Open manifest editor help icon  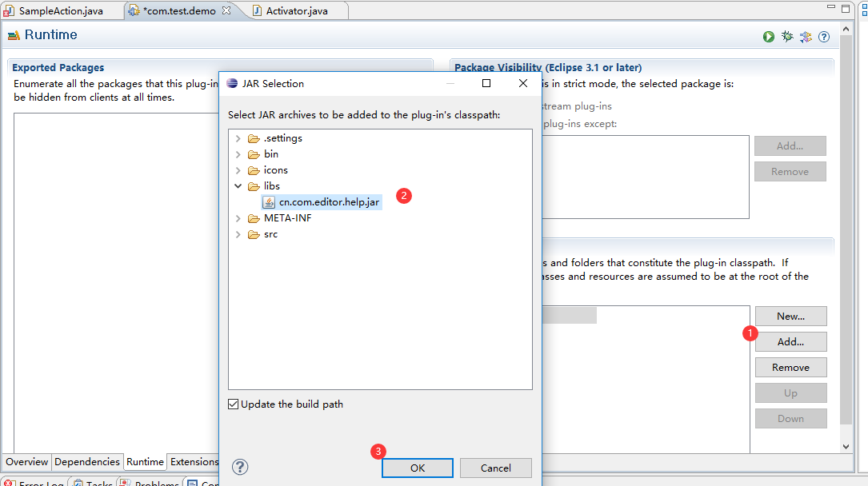pyautogui.click(x=824, y=37)
